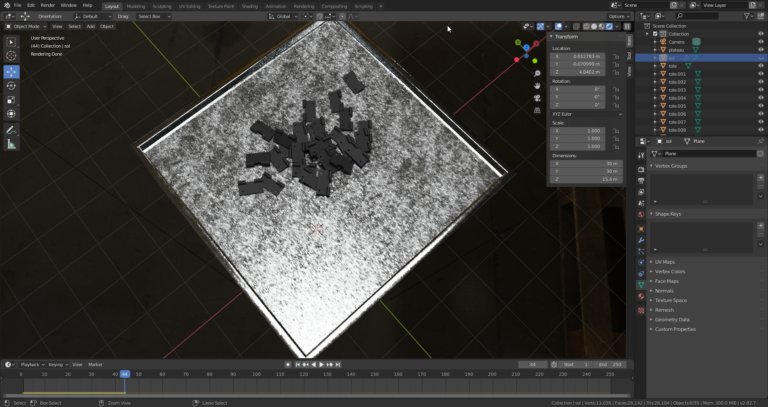This screenshot has width=768, height=407.
Task: Open the World properties tab
Action: click(641, 215)
